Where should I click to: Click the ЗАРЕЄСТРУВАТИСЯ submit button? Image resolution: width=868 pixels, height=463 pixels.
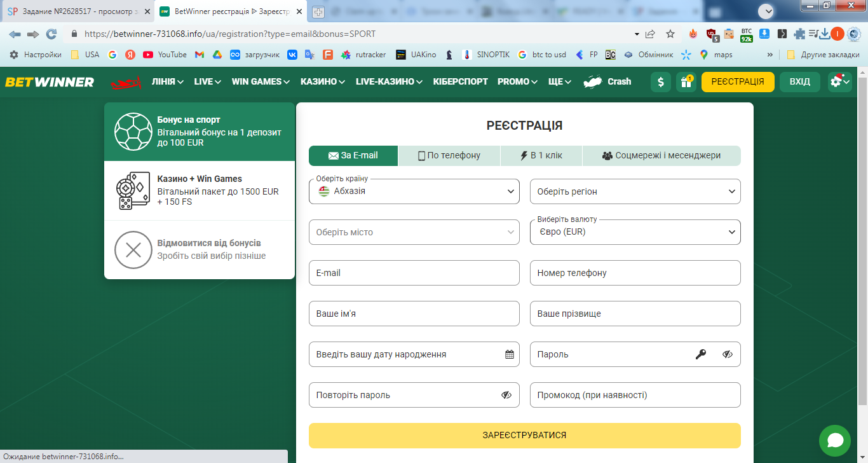(525, 436)
